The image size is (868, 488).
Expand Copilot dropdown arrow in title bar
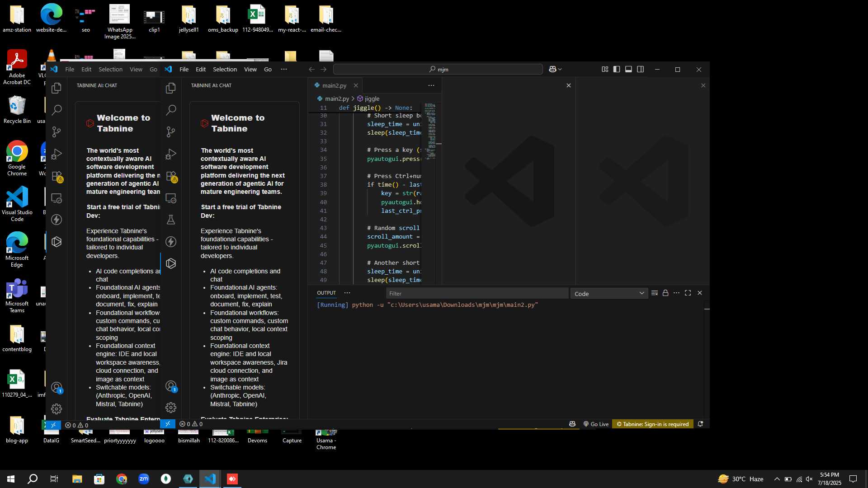[560, 69]
